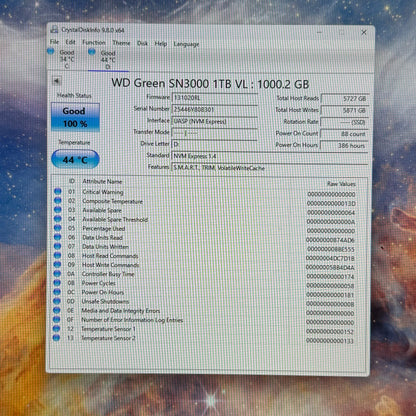
Task: Open the Edit menu
Action: coord(70,42)
